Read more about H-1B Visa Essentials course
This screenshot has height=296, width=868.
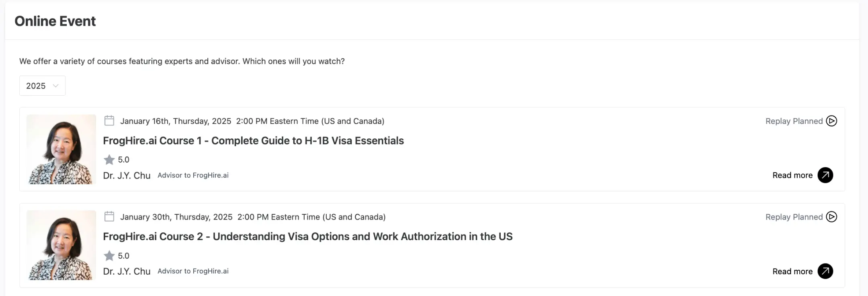pos(792,175)
